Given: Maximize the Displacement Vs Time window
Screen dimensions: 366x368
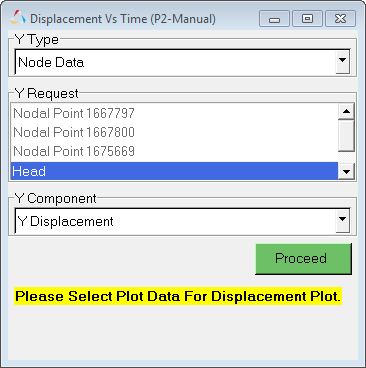Looking at the screenshot, I should tap(307, 19).
